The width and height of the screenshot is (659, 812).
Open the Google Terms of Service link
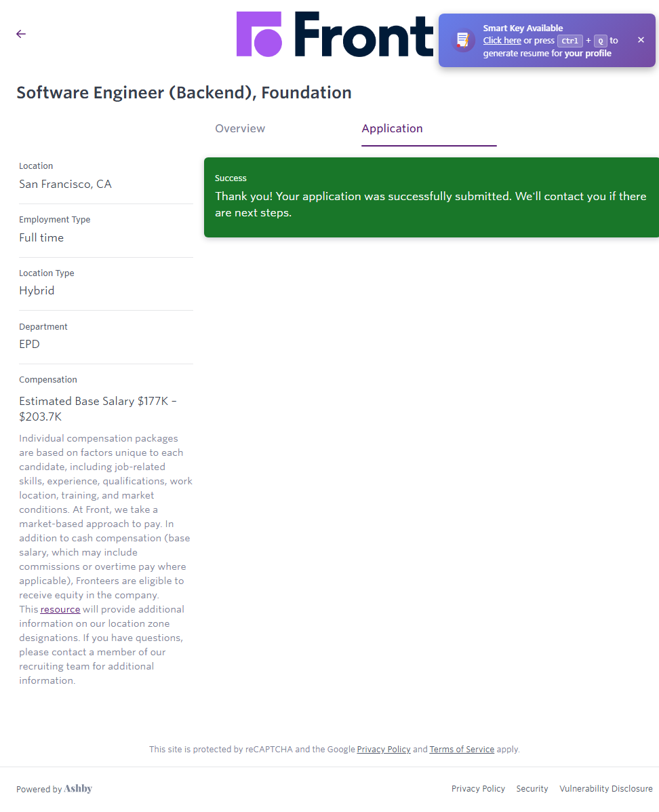pos(462,750)
